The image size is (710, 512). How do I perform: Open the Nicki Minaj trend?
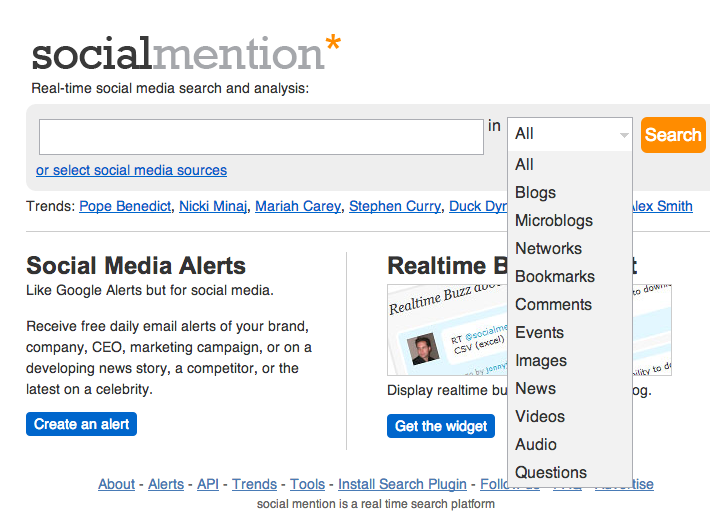[212, 206]
